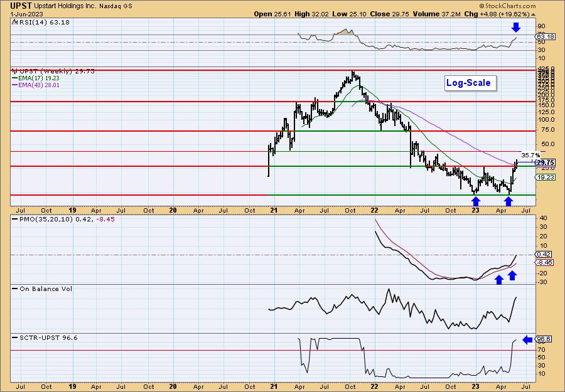565x392 pixels.
Task: Click the 63.18 RSI value tag on right axis
Action: click(x=545, y=37)
